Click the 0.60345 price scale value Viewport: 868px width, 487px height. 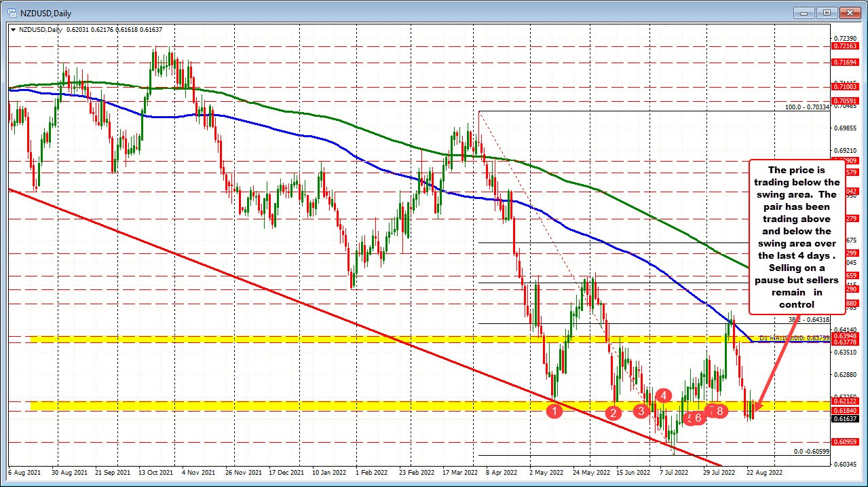pyautogui.click(x=847, y=465)
